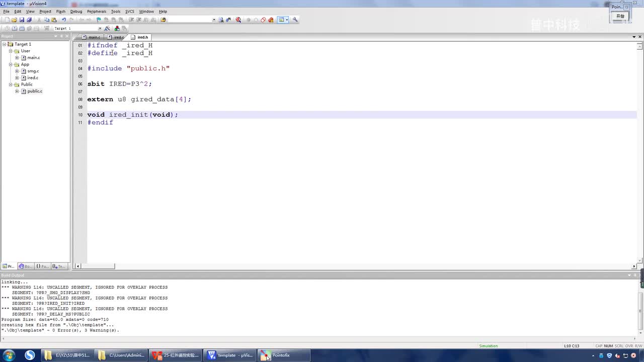Collapse the Target 1 tree node
This screenshot has width=644, height=362.
pyautogui.click(x=4, y=44)
